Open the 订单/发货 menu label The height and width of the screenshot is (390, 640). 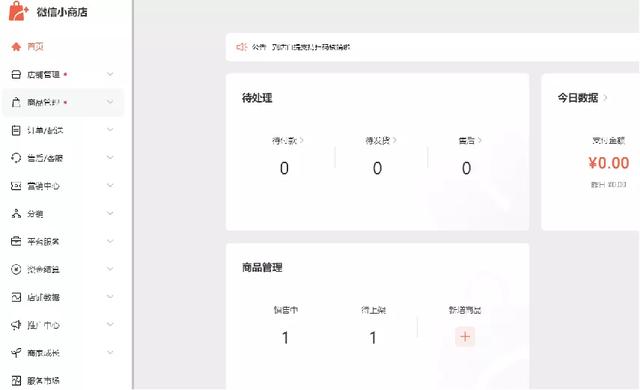[45, 131]
